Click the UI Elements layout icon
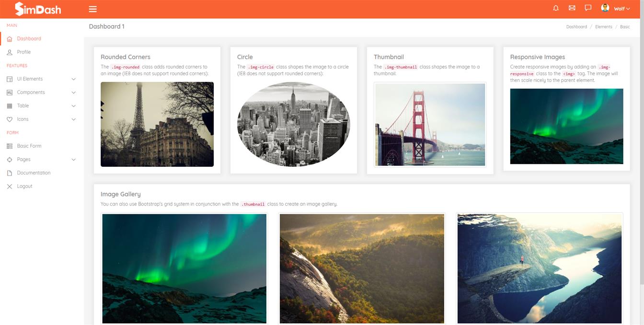Image resolution: width=644 pixels, height=325 pixels. (10, 79)
